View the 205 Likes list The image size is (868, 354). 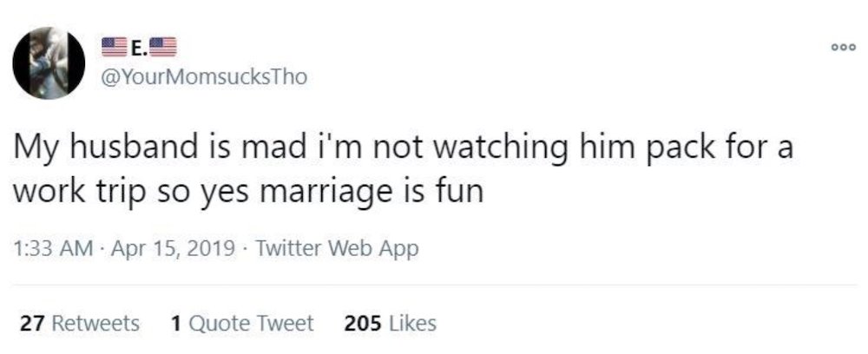[390, 323]
